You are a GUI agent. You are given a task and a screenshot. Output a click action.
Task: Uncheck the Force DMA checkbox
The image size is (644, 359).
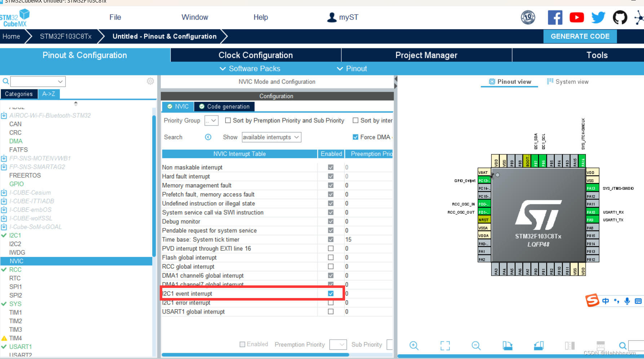[x=356, y=137]
